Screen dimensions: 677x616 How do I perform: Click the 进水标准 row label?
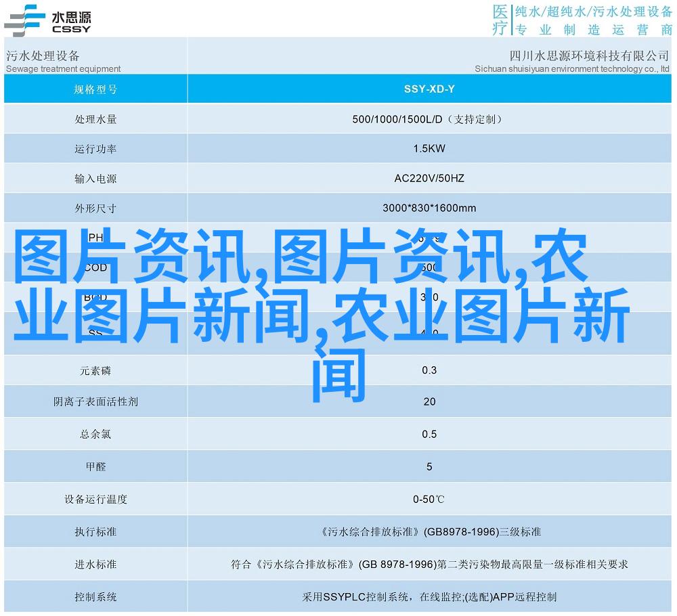[95, 564]
